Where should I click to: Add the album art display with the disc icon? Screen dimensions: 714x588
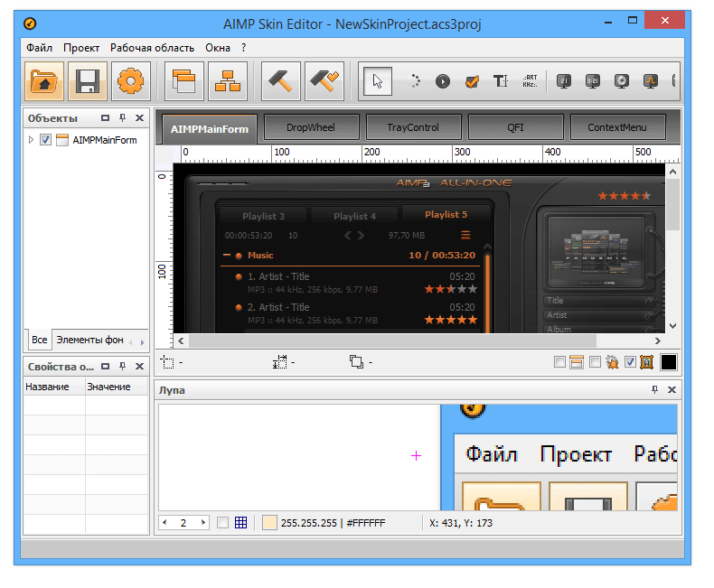[622, 81]
